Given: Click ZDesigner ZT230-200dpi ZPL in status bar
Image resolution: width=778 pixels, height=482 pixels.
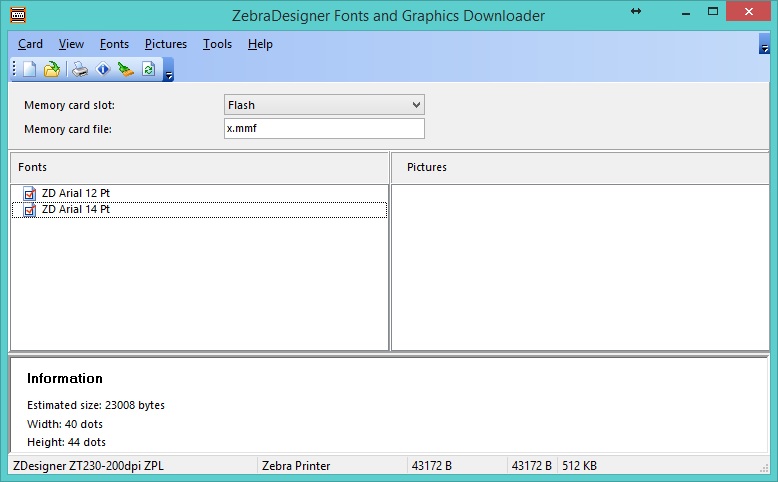Looking at the screenshot, I should pos(88,466).
